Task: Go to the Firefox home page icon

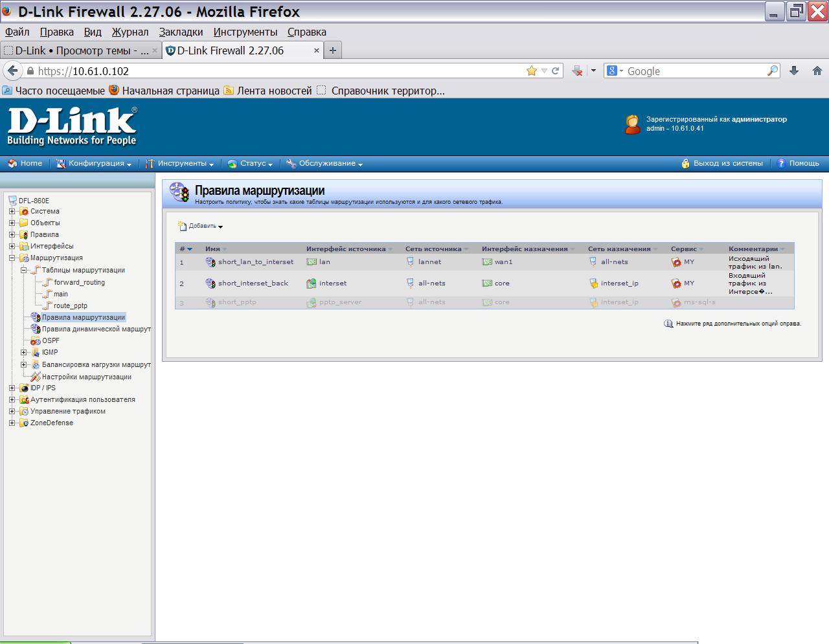Action: tap(817, 71)
